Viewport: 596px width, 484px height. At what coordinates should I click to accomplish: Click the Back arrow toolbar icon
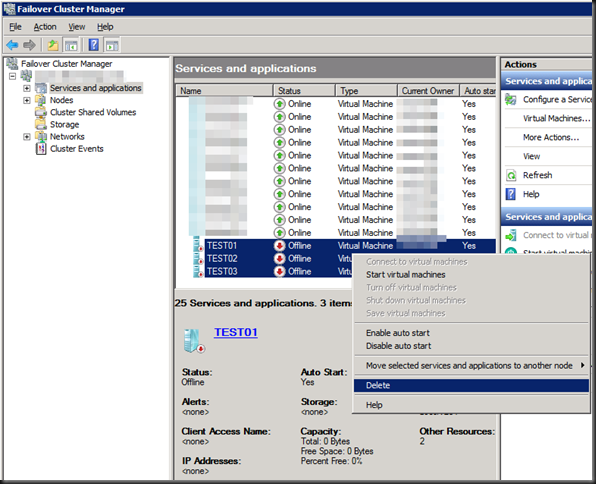click(x=12, y=45)
